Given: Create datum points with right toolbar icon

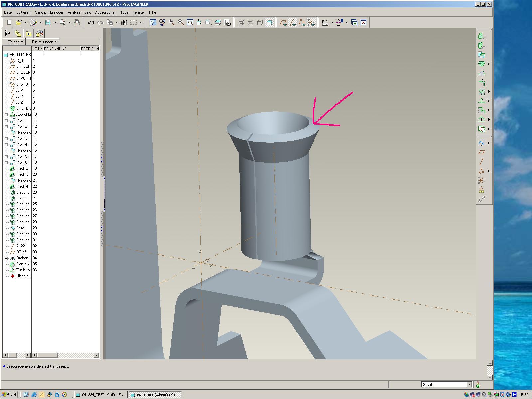Looking at the screenshot, I should click(x=481, y=171).
